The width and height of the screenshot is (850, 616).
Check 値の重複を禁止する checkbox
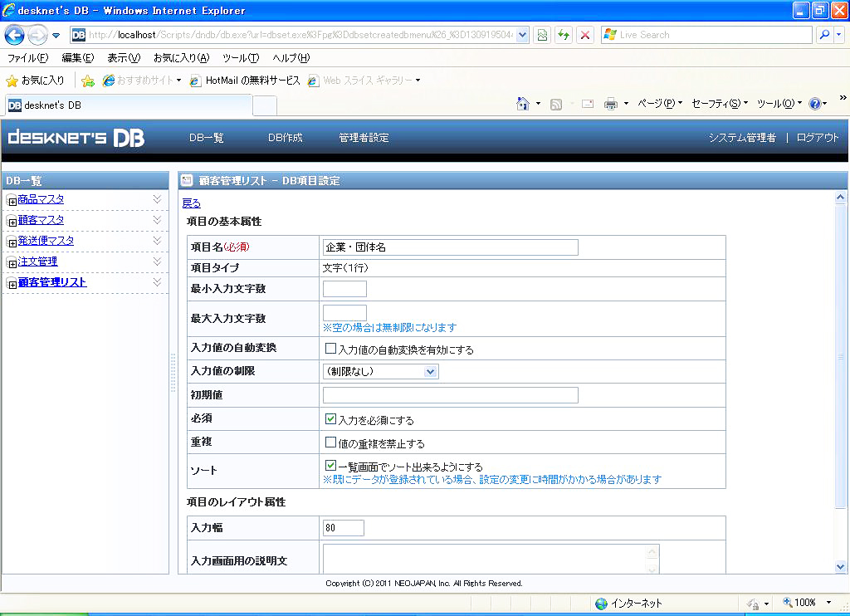[330, 443]
